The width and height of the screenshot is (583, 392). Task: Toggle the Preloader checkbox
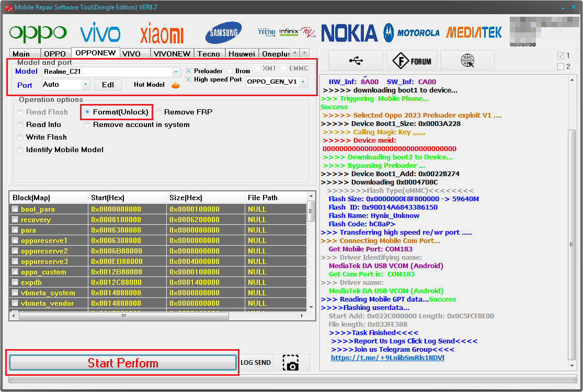(189, 71)
